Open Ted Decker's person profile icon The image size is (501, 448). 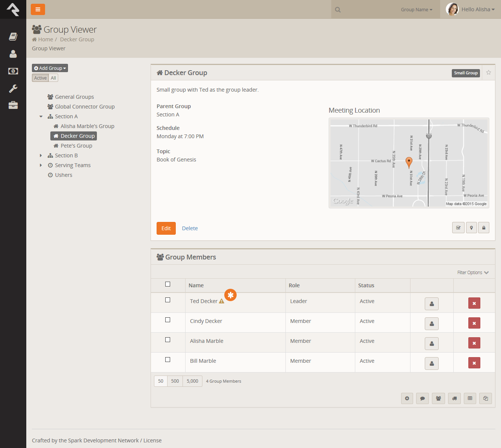[432, 303]
